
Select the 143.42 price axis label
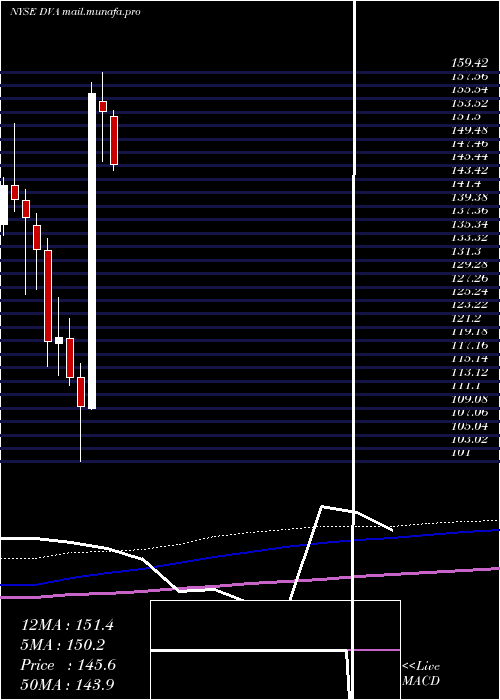coord(469,171)
